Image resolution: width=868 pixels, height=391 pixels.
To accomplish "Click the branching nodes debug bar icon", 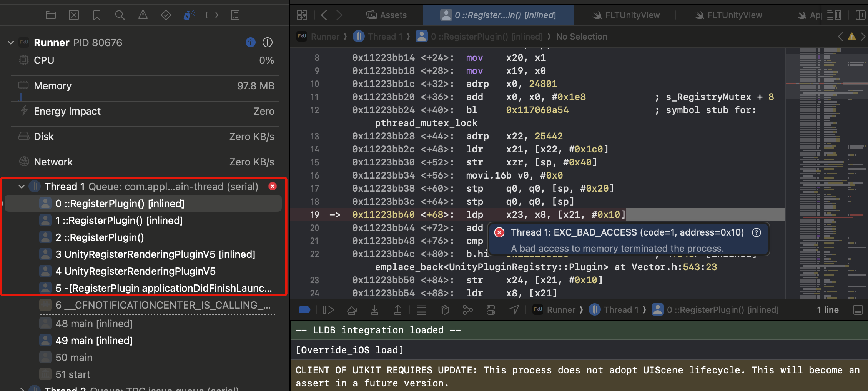I will click(468, 310).
